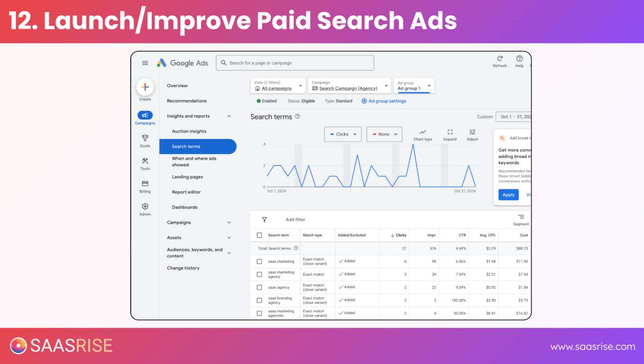Image resolution: width=644 pixels, height=364 pixels.
Task: Open the View All campaigns dropdown
Action: click(278, 86)
